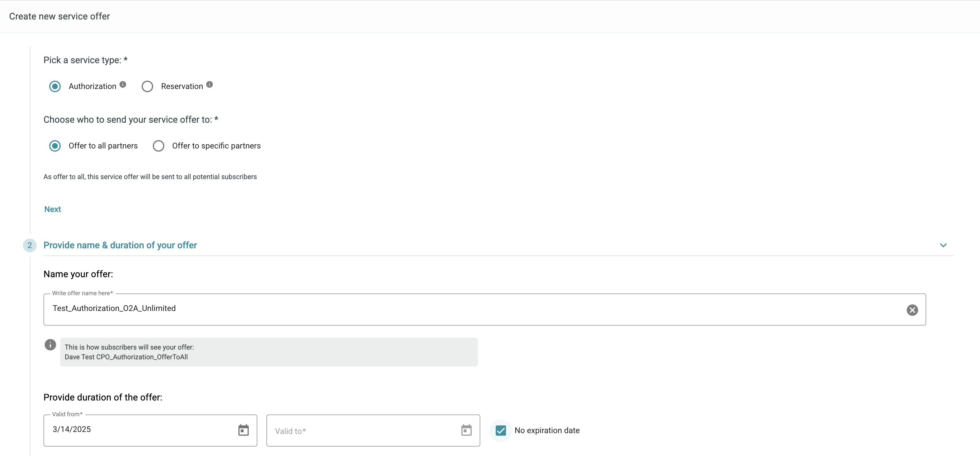Choose Offer to specific partners option
The height and width of the screenshot is (456, 980).
click(x=158, y=146)
